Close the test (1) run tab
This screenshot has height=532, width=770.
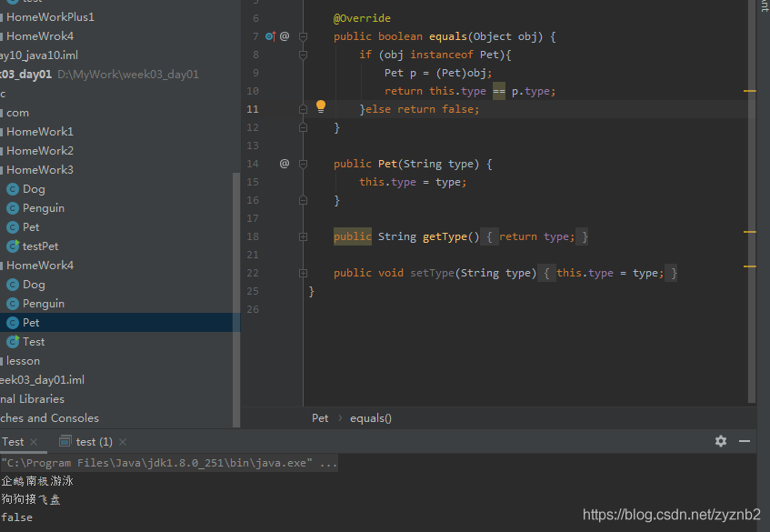click(123, 442)
